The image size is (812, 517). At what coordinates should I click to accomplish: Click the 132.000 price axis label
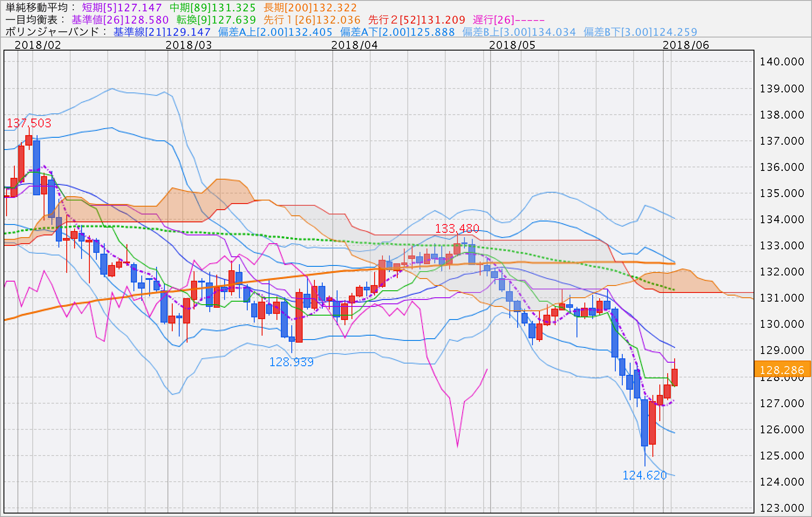782,272
